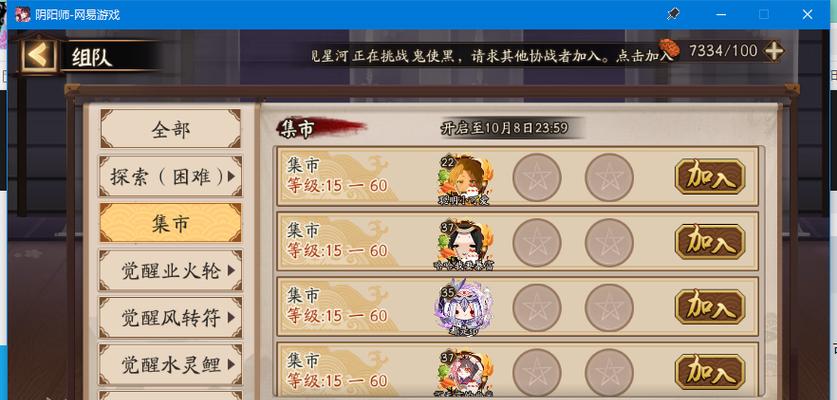The image size is (837, 400).
Task: Expand the 觉醒水灵鲤 category arrow
Action: click(231, 364)
